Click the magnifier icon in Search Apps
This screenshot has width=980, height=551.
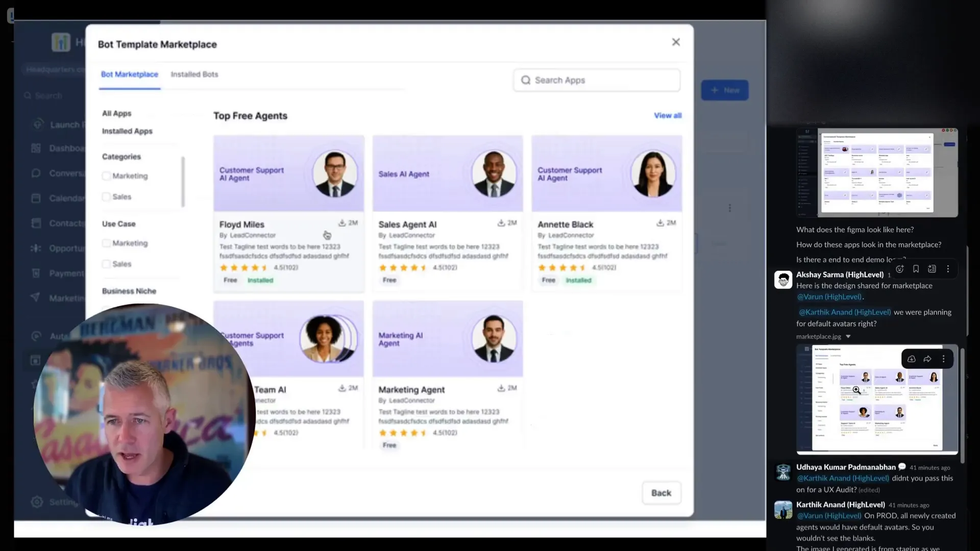tap(526, 80)
